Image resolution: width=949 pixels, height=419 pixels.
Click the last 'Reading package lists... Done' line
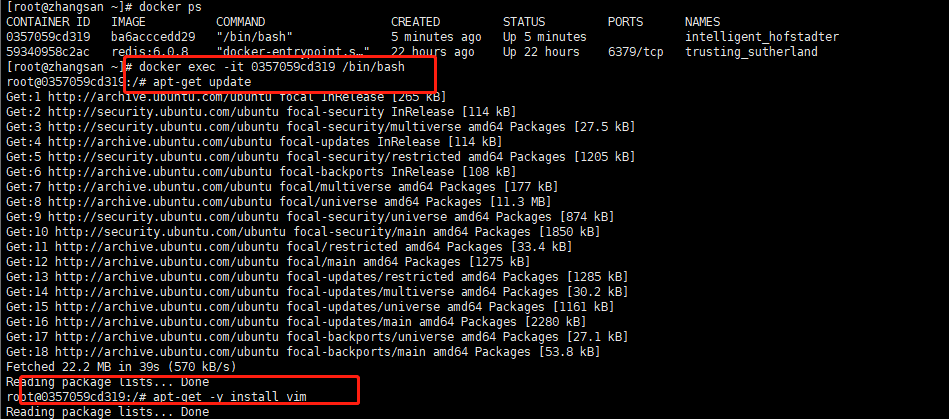coord(107,412)
